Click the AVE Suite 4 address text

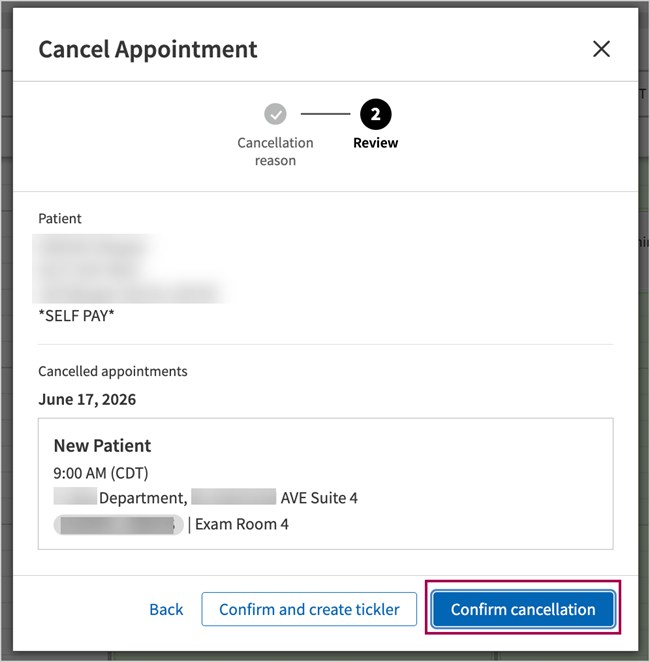click(x=319, y=498)
